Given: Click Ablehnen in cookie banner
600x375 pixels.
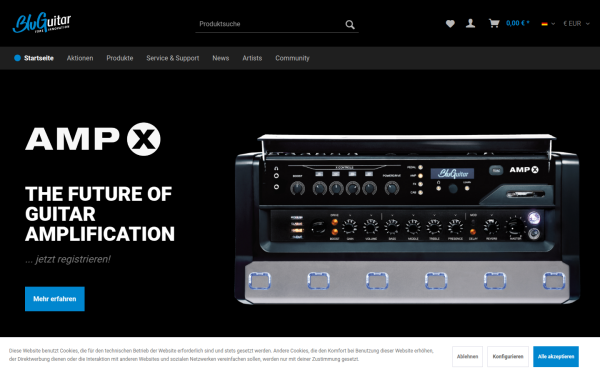Looking at the screenshot, I should 467,357.
